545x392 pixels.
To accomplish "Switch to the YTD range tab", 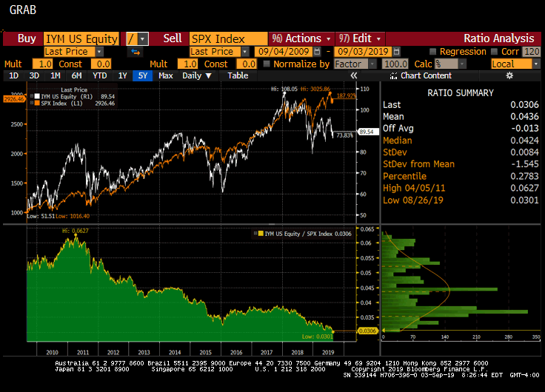I will 99,75.
